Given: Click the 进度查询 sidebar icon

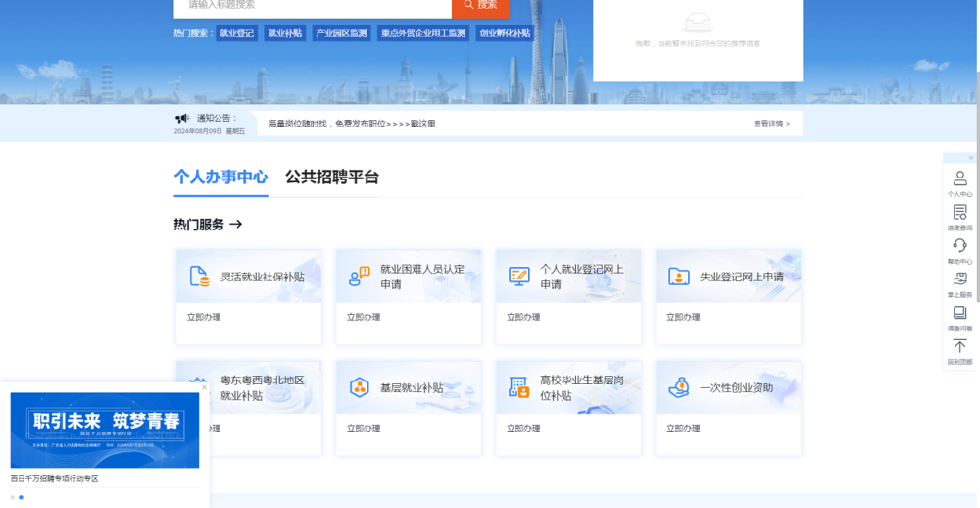Looking at the screenshot, I should (959, 212).
